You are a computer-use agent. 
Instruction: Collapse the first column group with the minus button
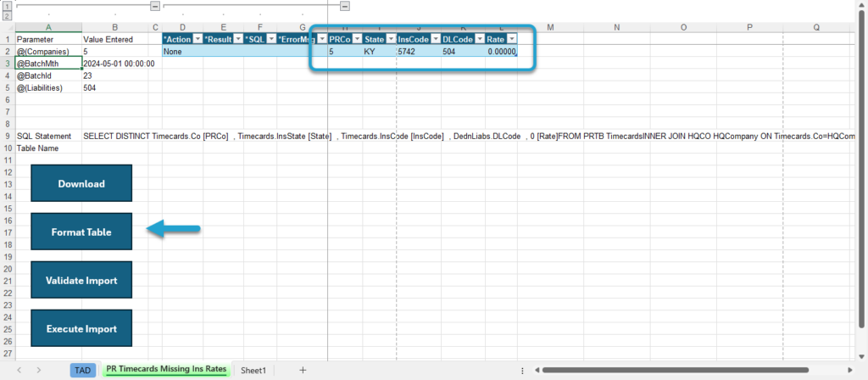click(155, 6)
